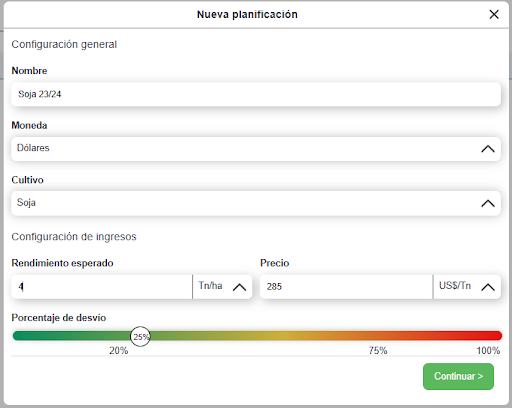The width and height of the screenshot is (512, 408).
Task: Click the Rendimiento esperado input field
Action: [102, 287]
